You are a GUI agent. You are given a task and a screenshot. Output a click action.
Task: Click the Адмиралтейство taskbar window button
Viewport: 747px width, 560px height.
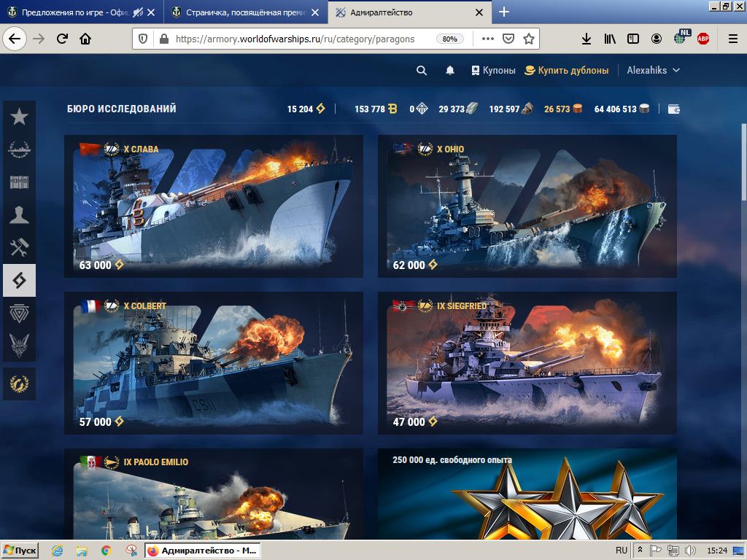coord(203,551)
